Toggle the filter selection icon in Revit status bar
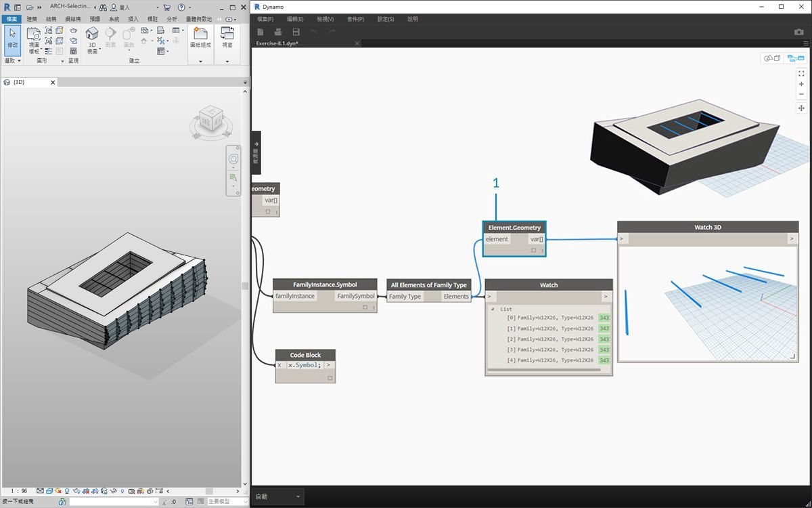Screen dimensions: 812x508 click(x=166, y=502)
